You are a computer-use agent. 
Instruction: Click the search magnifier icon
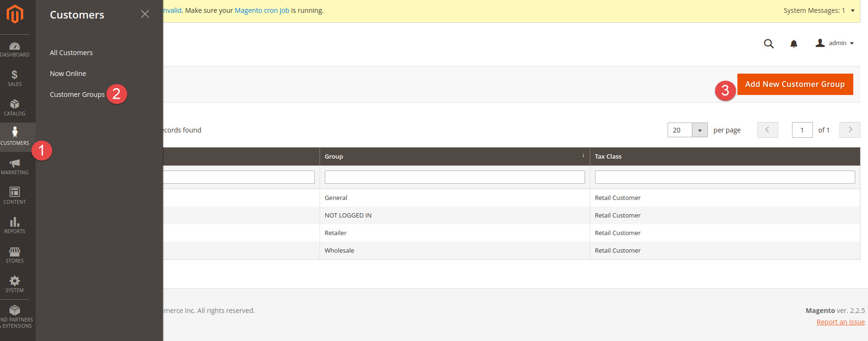(x=768, y=44)
